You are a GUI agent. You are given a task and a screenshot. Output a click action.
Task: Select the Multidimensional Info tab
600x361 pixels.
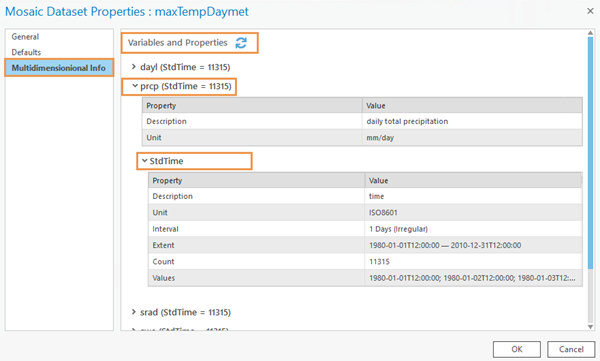pyautogui.click(x=59, y=68)
